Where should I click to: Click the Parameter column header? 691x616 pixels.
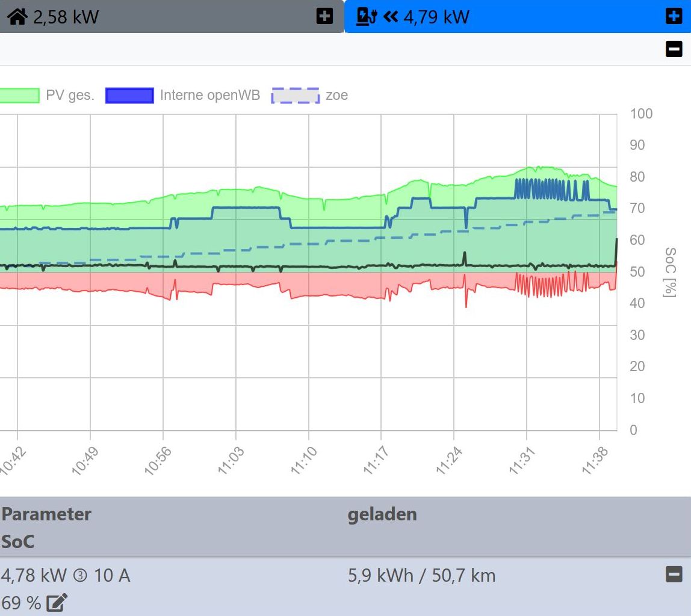click(46, 514)
